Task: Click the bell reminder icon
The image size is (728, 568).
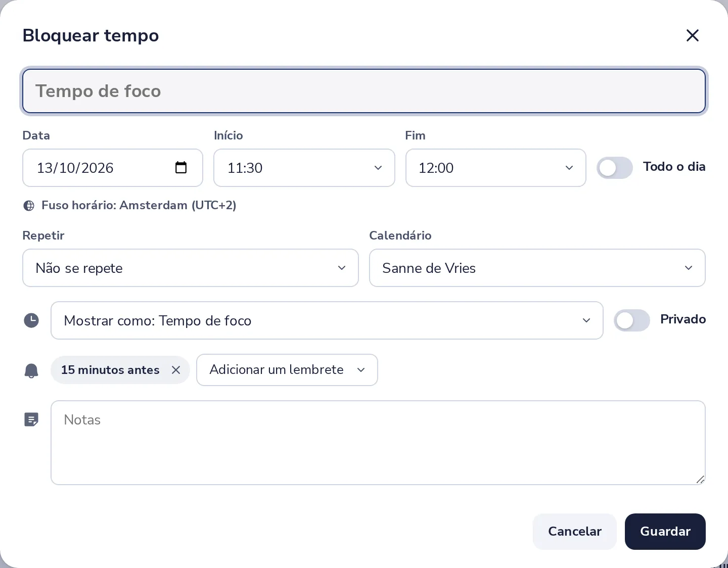Action: pyautogui.click(x=31, y=370)
